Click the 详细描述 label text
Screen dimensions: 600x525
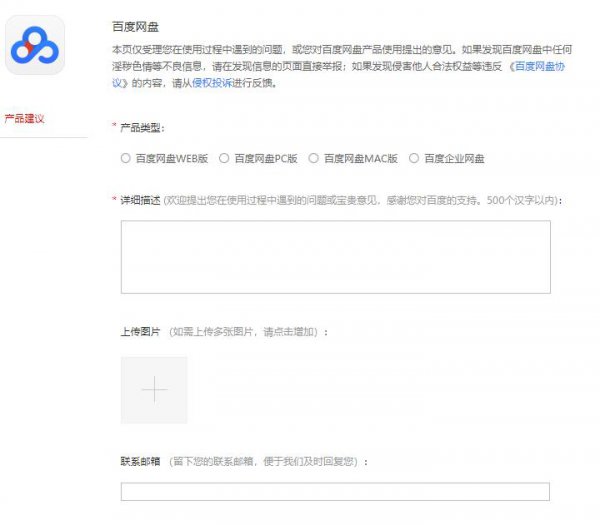pyautogui.click(x=140, y=200)
